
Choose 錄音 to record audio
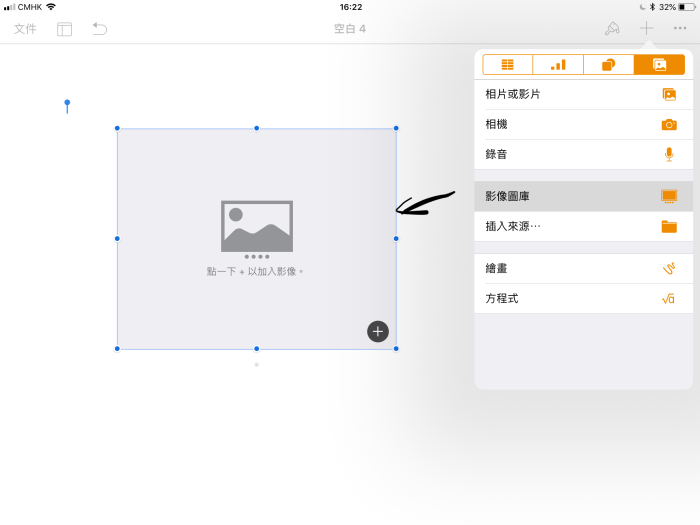582,155
